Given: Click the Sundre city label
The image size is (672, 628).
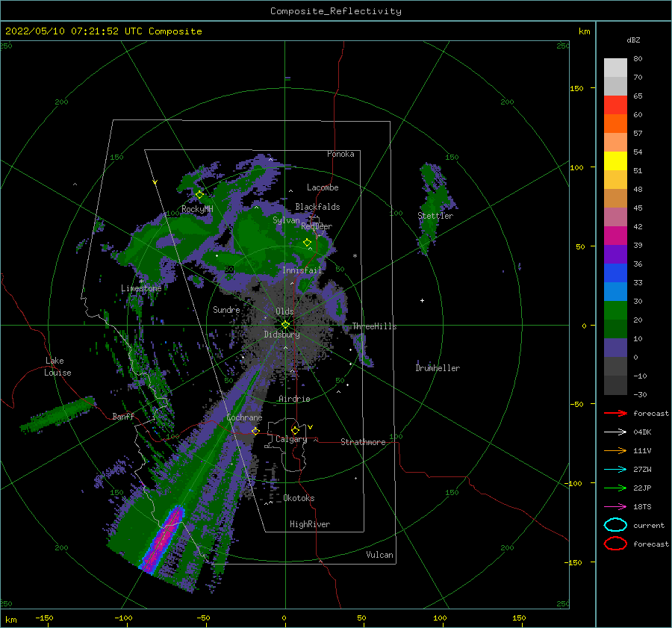Looking at the screenshot, I should point(226,309).
